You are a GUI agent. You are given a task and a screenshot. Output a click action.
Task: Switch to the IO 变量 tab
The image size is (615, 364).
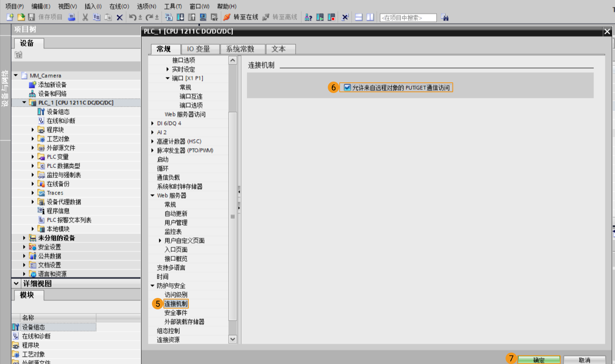201,49
